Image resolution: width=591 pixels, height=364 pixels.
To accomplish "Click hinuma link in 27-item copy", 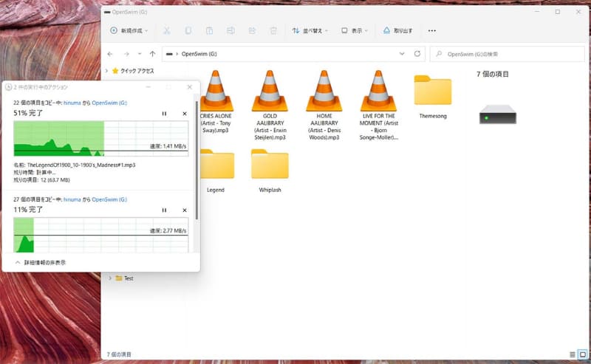I will (72, 199).
